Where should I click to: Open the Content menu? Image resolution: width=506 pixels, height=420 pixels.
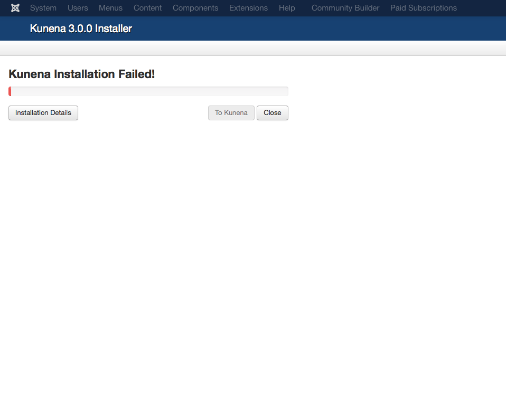tap(147, 8)
